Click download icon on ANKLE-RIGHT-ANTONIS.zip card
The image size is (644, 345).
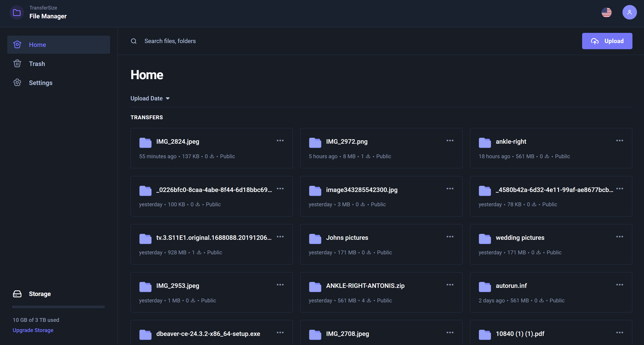(x=369, y=300)
